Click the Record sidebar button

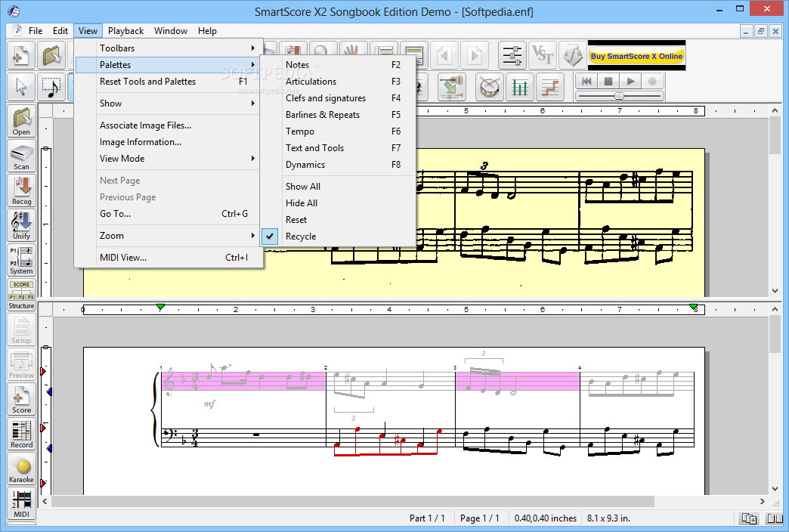pos(21,434)
